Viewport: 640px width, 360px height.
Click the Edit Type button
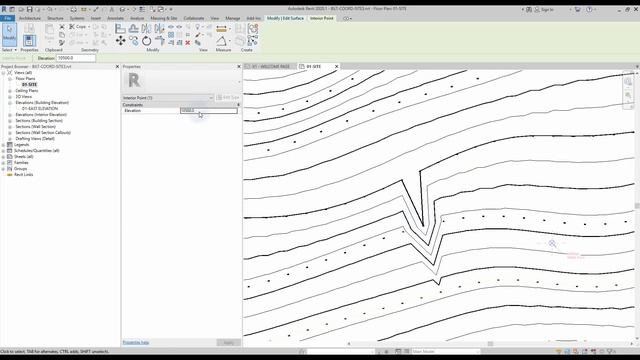pos(228,98)
